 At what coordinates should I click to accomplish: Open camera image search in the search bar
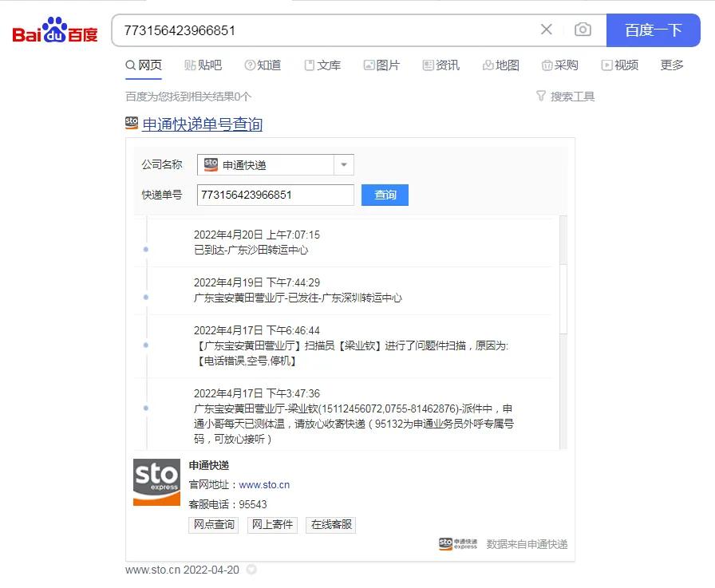(583, 30)
